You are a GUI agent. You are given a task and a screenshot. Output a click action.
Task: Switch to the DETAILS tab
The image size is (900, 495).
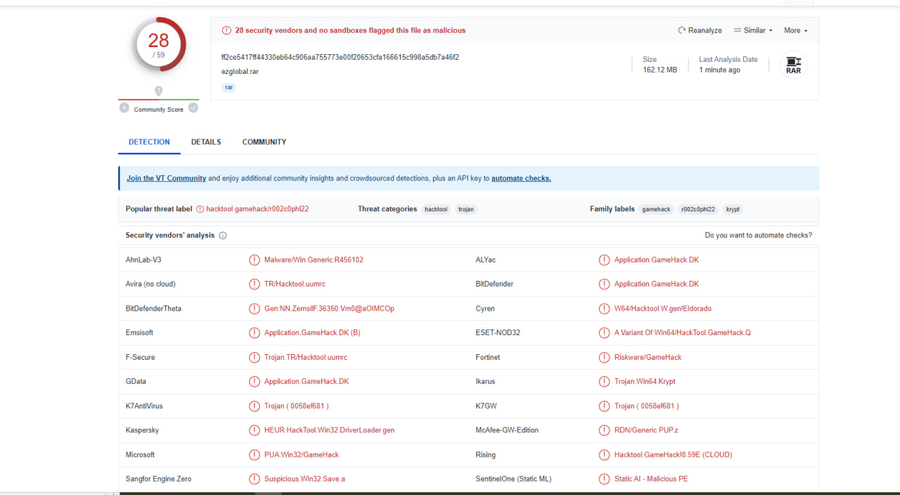pos(206,142)
